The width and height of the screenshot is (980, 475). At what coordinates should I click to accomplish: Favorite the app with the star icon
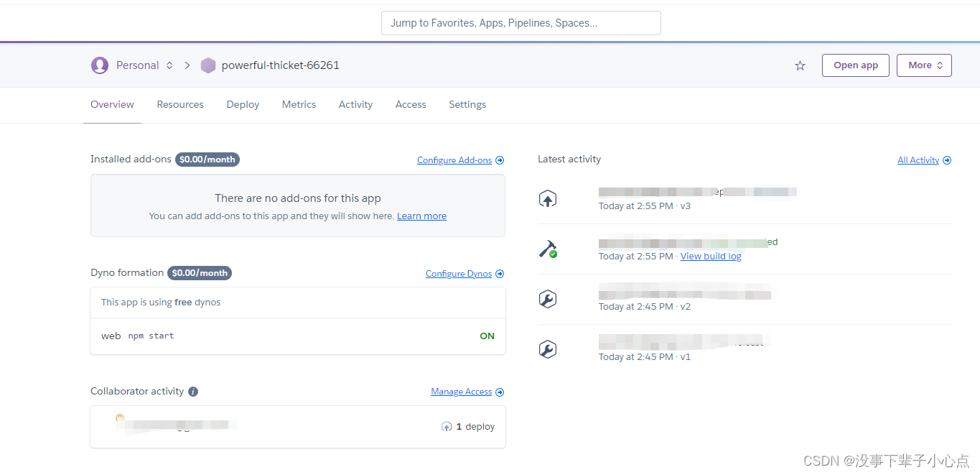(x=800, y=65)
